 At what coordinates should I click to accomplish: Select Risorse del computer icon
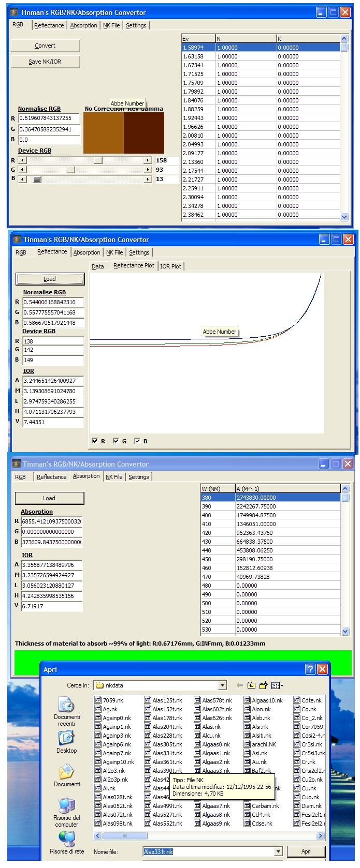pos(66,807)
